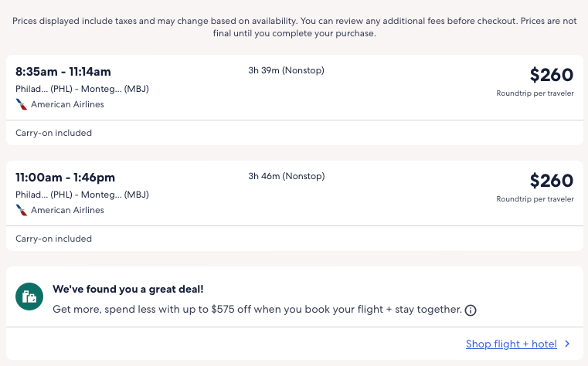Click PHL - MBJ route on first flight

[x=82, y=89]
